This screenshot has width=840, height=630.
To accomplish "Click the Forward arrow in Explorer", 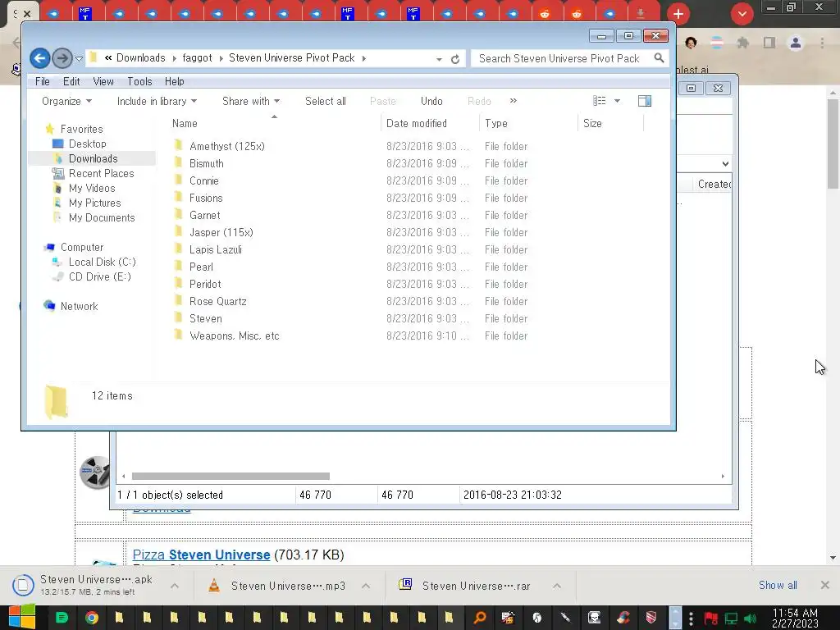I will pyautogui.click(x=62, y=58).
